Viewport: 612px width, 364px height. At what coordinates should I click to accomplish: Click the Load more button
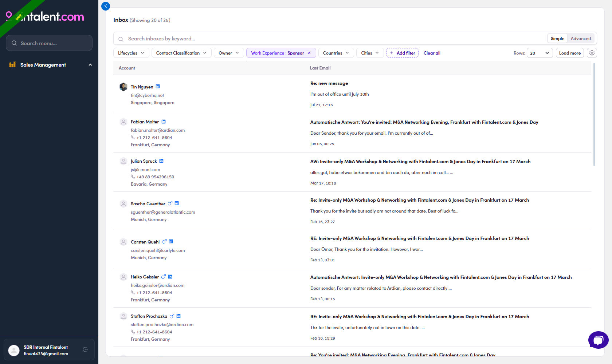point(570,53)
